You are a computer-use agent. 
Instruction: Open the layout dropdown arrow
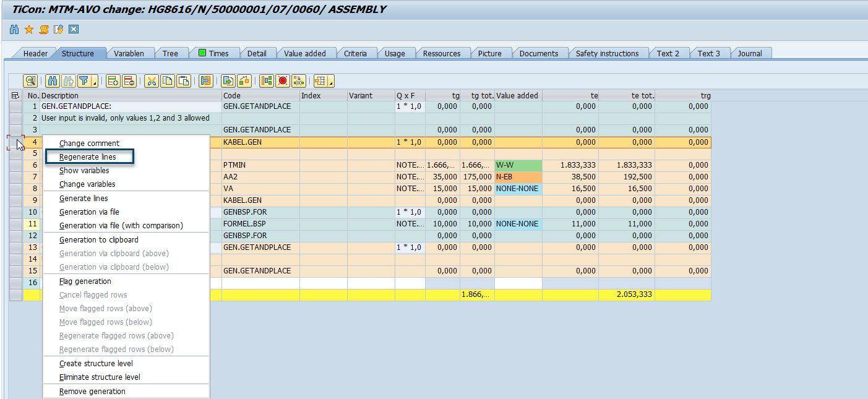[x=332, y=82]
